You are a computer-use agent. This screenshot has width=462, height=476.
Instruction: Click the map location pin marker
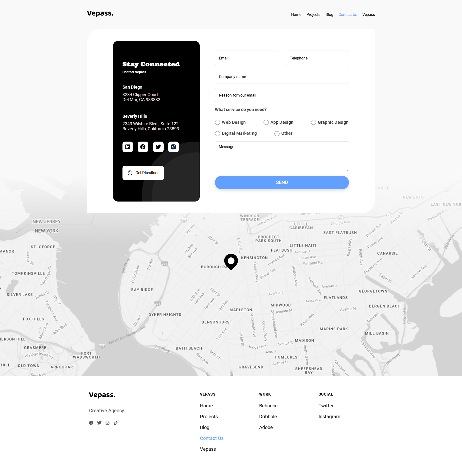[231, 261]
